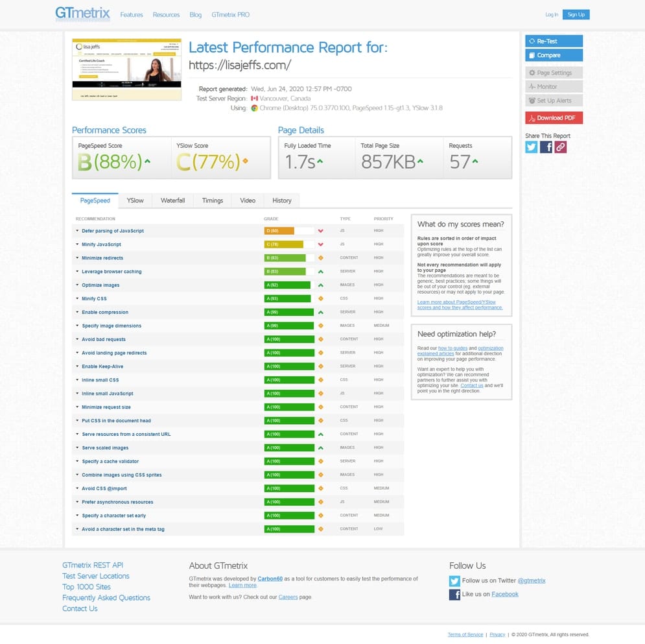Open the Waterfall tab
This screenshot has width=645, height=644.
pos(172,200)
